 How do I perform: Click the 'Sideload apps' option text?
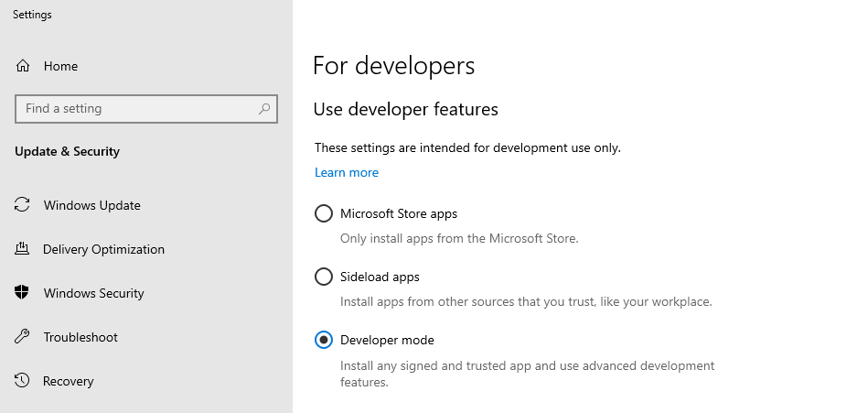[380, 277]
